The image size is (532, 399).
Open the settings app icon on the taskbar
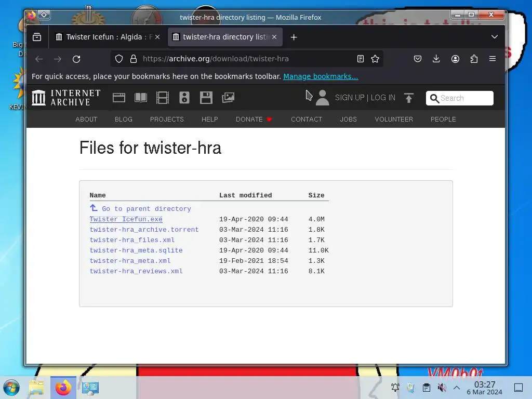[90, 388]
